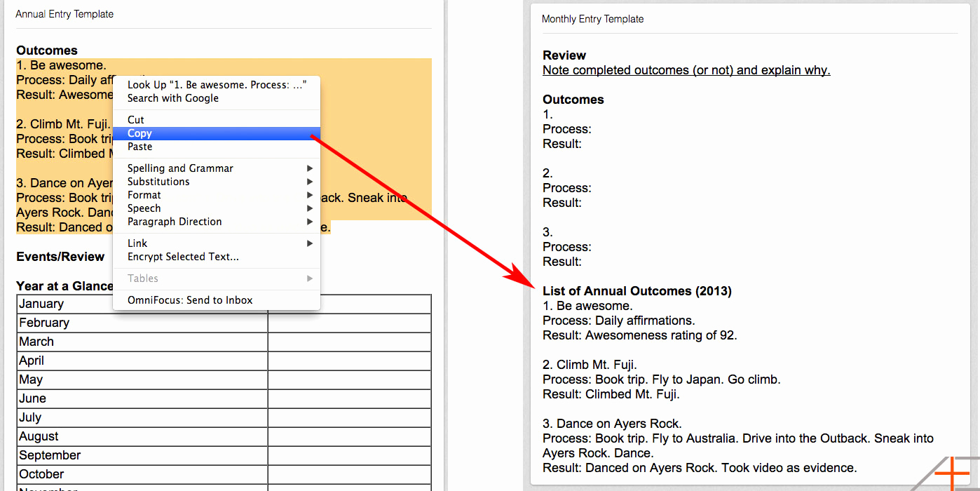Click 'Result: Danced on Ayers Rock' in Monthly template
Screen dimensions: 980x491
point(700,468)
